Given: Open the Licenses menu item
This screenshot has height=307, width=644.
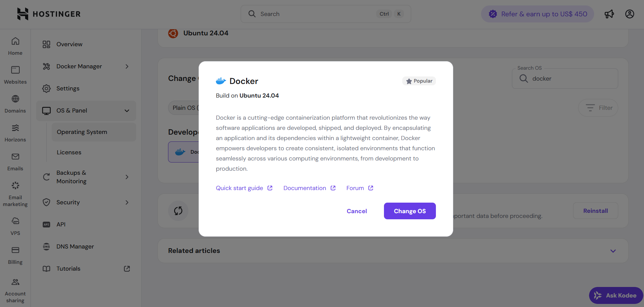Looking at the screenshot, I should coord(69,152).
